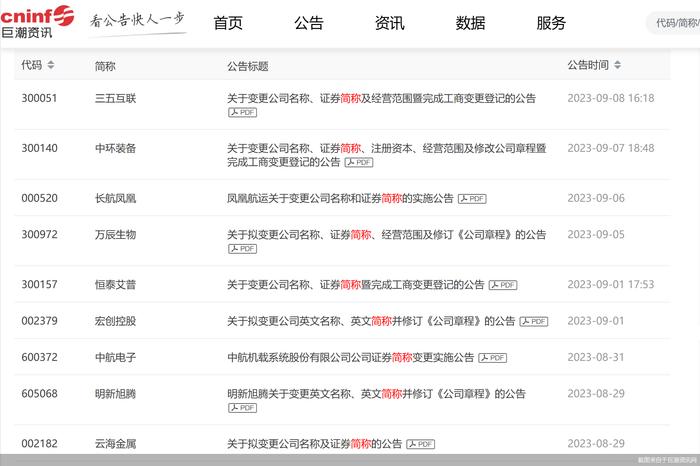Select the 三五互联 company name
Image resolution: width=700 pixels, height=466 pixels.
(115, 98)
